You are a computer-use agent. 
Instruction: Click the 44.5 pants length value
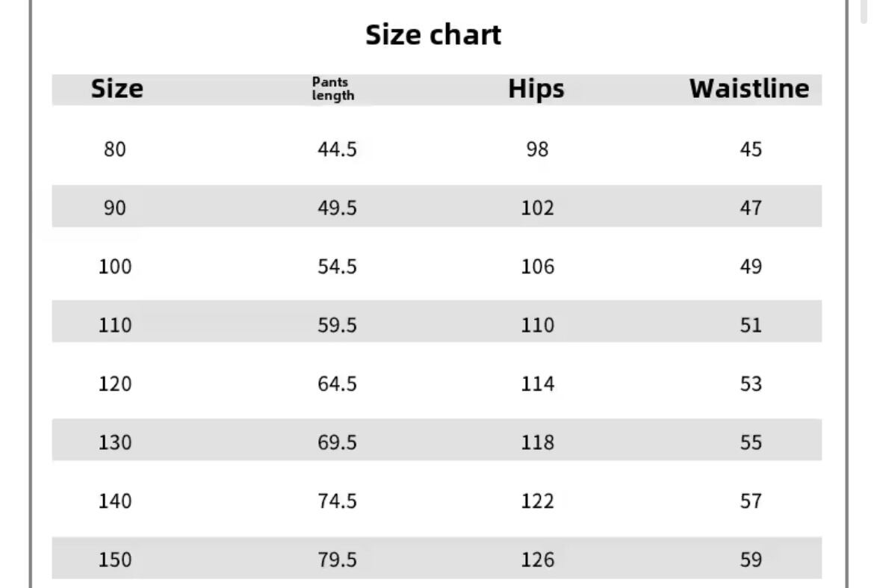click(338, 149)
